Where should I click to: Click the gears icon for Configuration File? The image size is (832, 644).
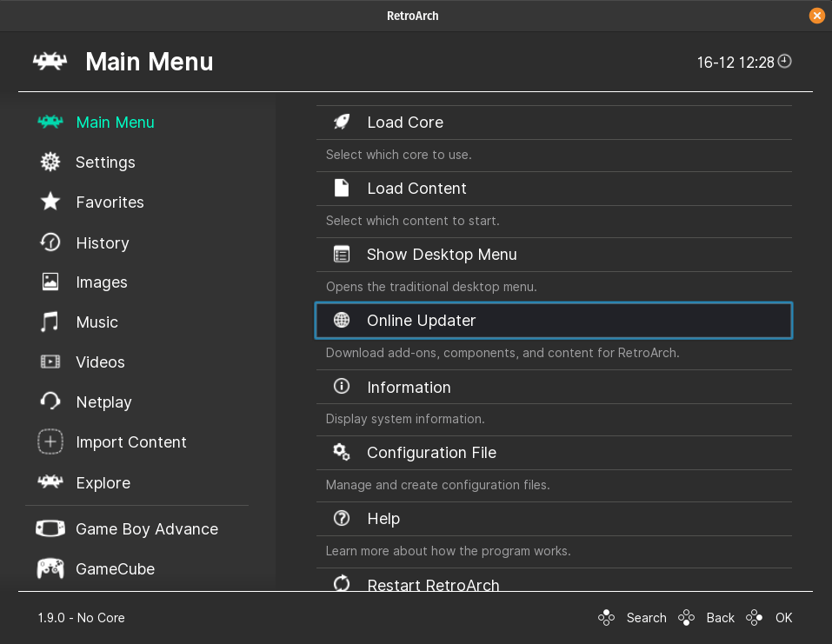(x=342, y=453)
